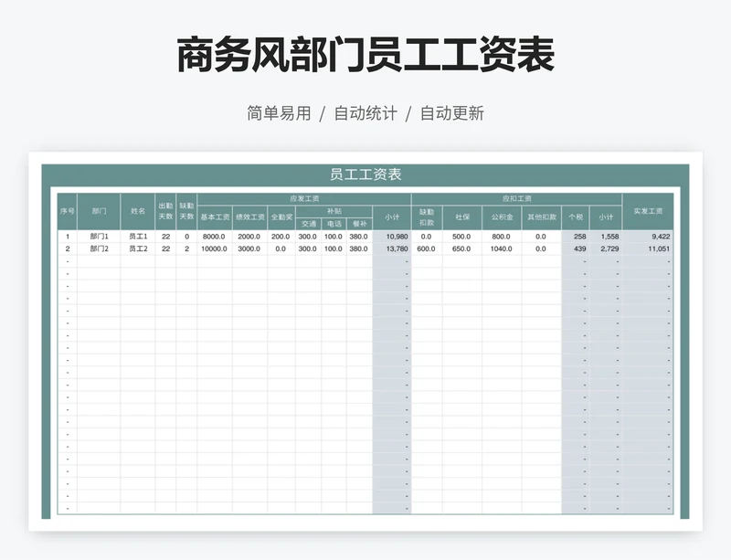This screenshot has height=560, width=731.
Task: Click the '自动统计' subtitle text
Action: (x=366, y=113)
